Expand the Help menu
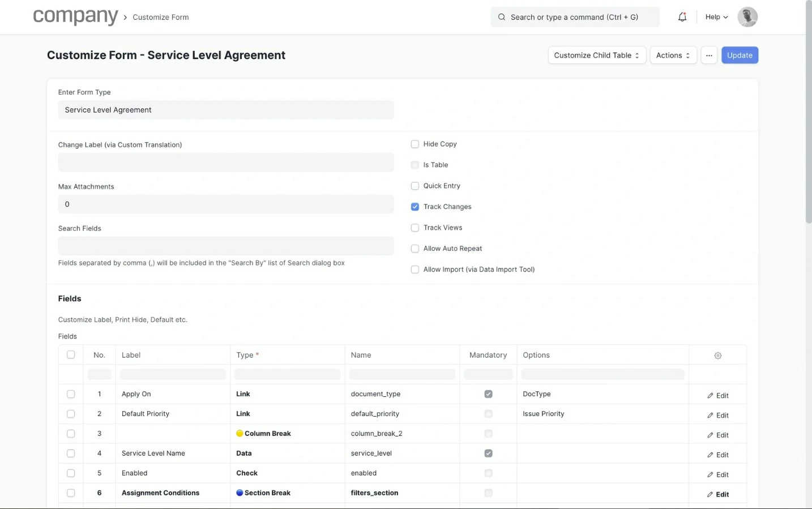The height and width of the screenshot is (509, 812). 716,17
